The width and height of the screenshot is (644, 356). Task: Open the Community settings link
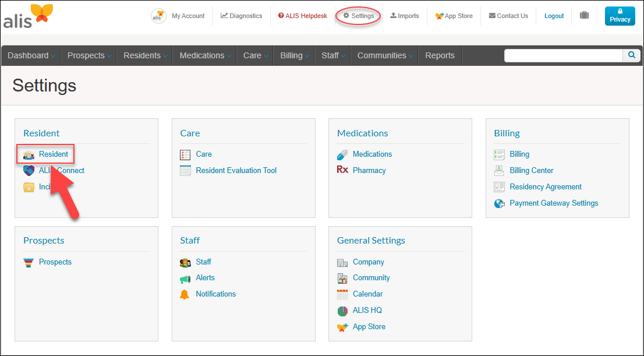[371, 278]
